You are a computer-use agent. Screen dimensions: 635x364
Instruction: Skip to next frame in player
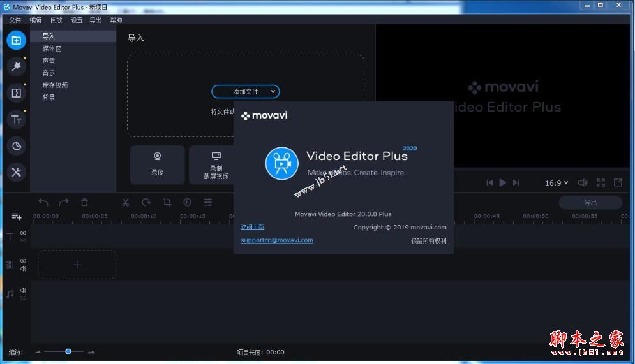pyautogui.click(x=516, y=183)
